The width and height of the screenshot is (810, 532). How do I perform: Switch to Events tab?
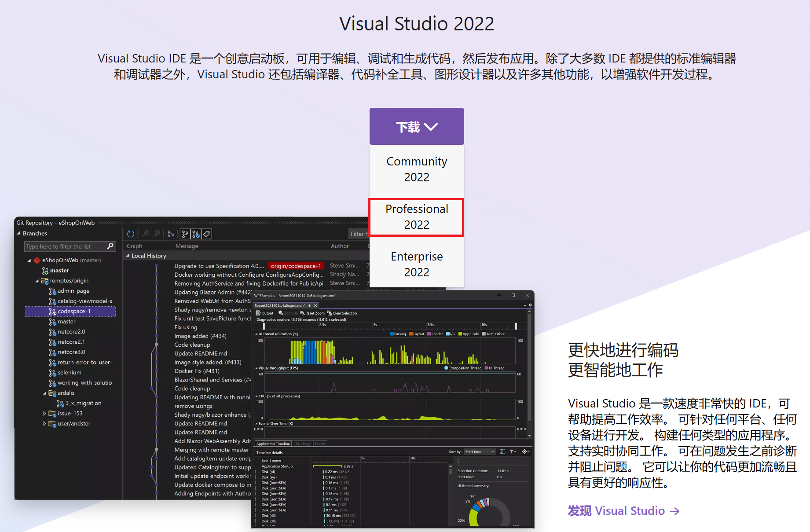(320, 444)
